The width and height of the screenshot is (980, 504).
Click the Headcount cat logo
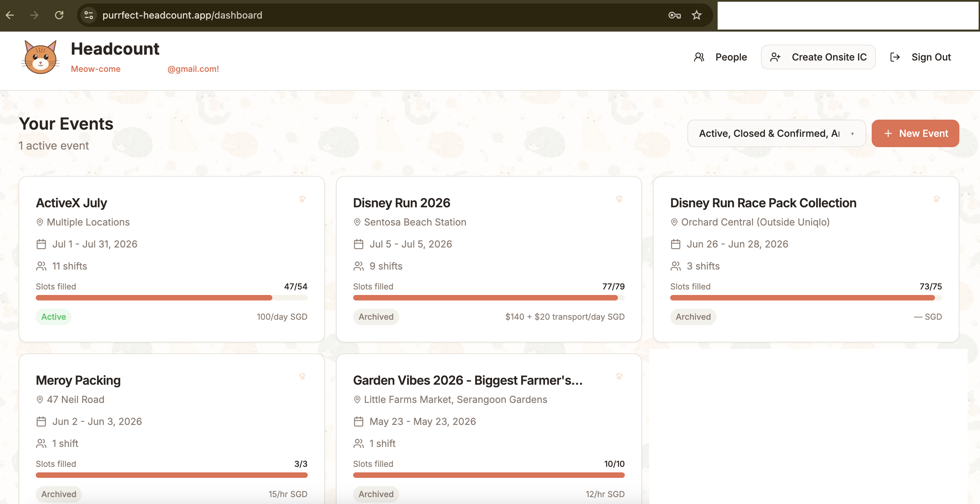pos(40,57)
